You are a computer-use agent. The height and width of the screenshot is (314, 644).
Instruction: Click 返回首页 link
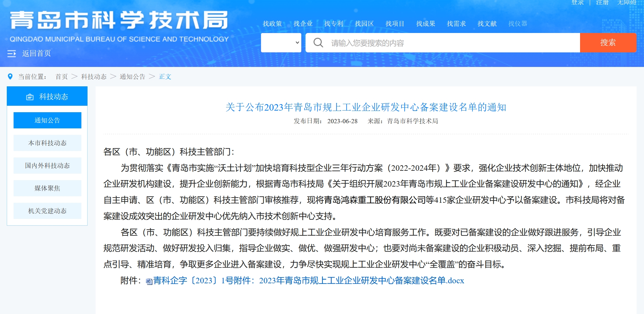(x=36, y=53)
